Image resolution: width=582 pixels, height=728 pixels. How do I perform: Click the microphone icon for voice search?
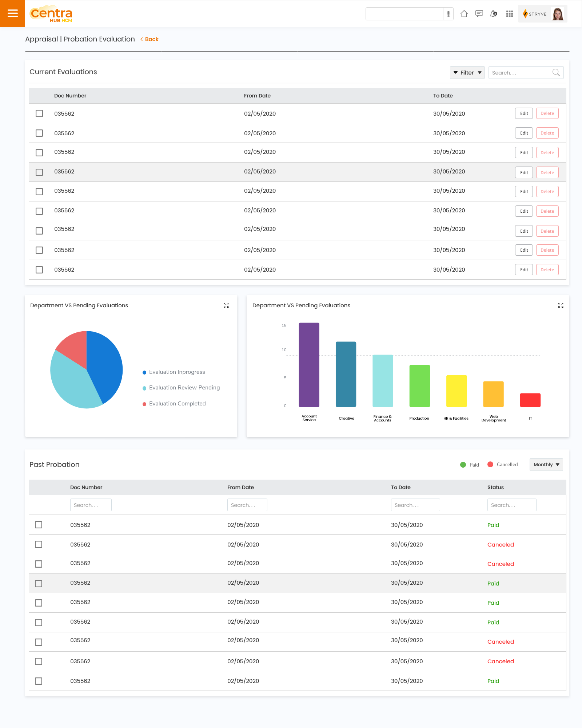tap(448, 13)
